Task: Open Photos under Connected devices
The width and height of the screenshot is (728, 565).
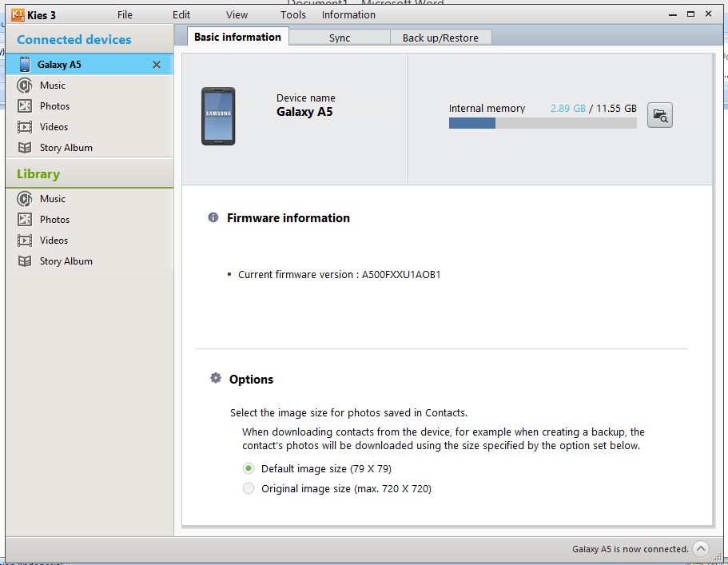Action: pyautogui.click(x=54, y=105)
